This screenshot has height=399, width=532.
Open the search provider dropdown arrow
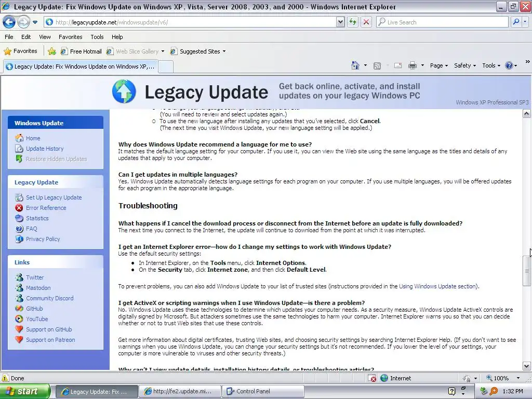pyautogui.click(x=525, y=22)
